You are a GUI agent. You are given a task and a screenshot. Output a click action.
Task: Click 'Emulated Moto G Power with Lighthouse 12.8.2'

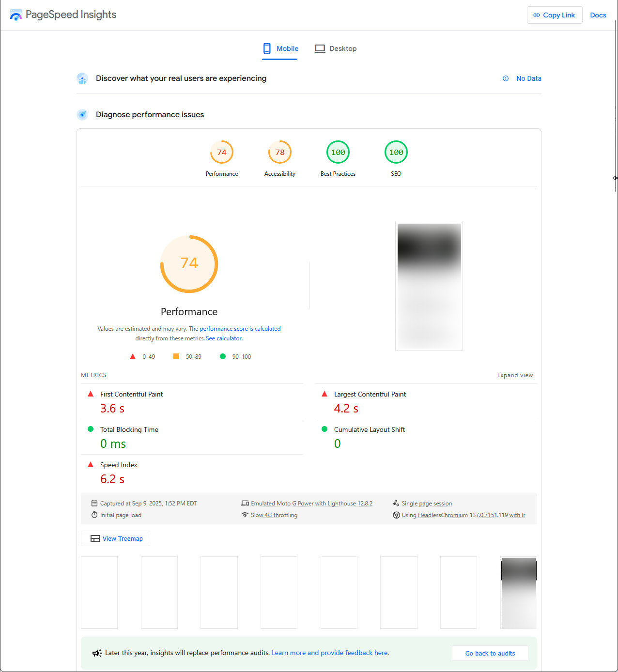[x=311, y=504]
